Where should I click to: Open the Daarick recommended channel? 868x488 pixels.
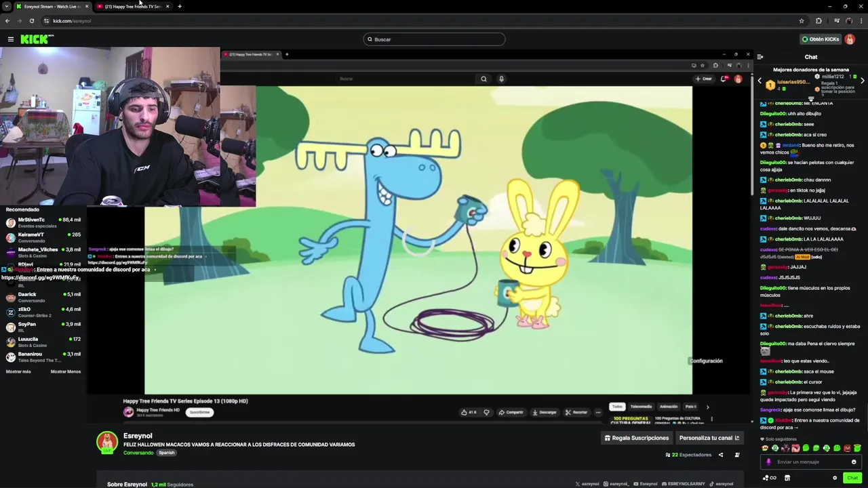[x=43, y=297]
